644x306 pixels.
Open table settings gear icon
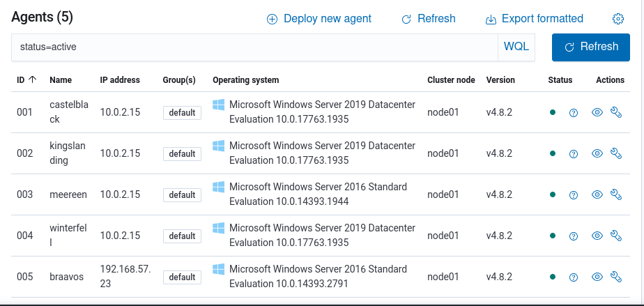coord(618,19)
